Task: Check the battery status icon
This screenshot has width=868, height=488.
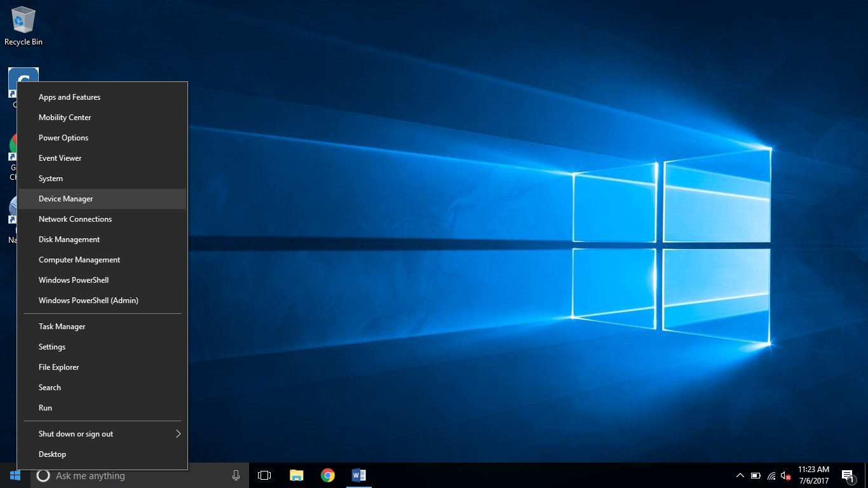Action: point(756,475)
